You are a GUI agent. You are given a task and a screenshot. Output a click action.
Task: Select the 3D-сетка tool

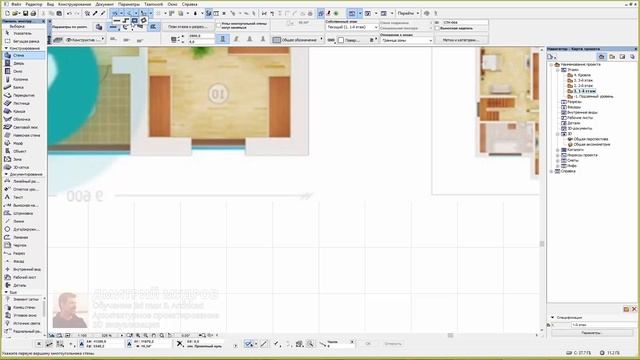coord(23,167)
